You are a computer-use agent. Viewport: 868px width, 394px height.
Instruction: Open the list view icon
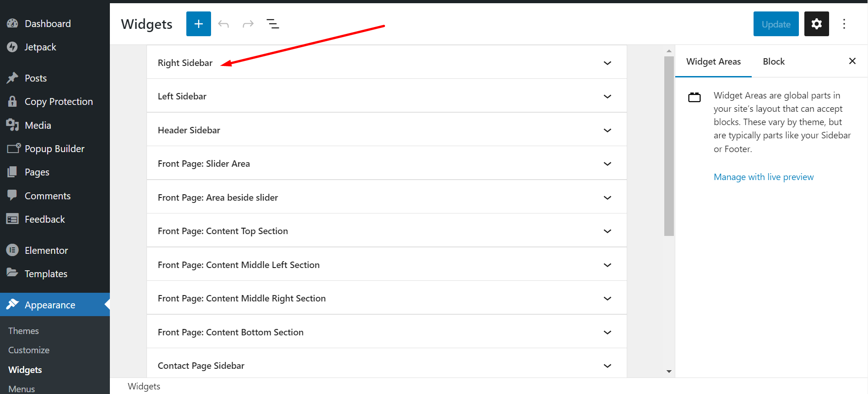pos(273,24)
